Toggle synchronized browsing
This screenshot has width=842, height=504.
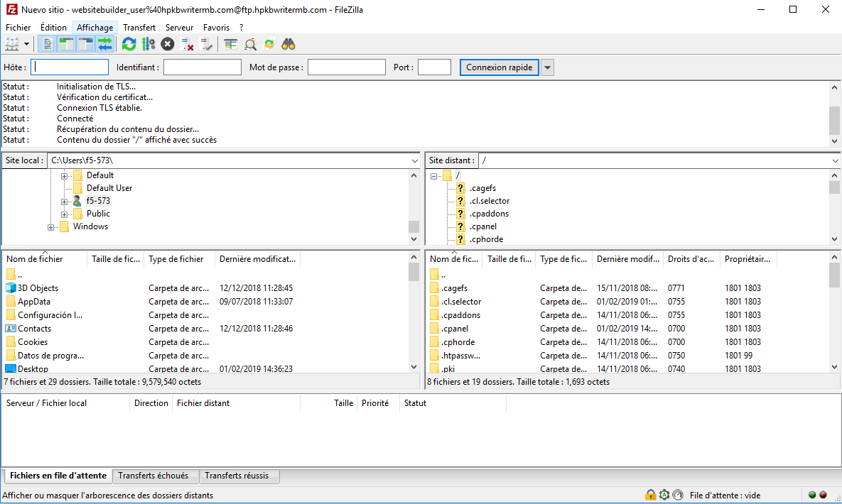pos(269,44)
